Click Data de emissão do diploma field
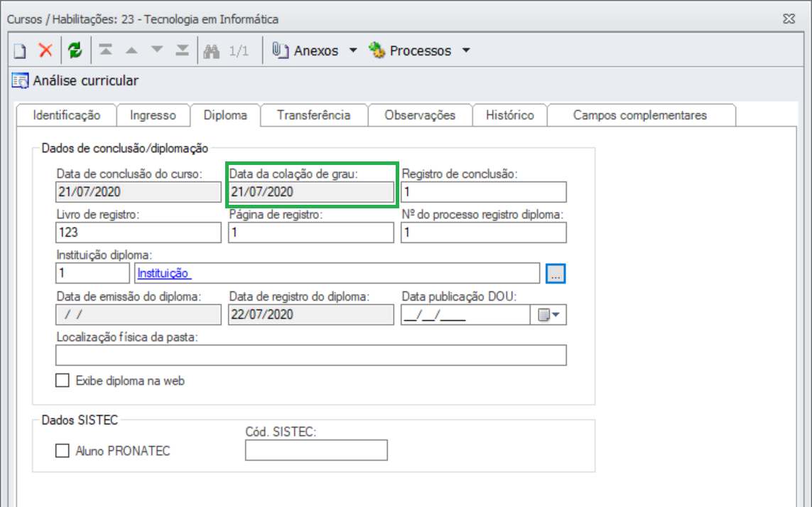The width and height of the screenshot is (812, 507). 139,315
